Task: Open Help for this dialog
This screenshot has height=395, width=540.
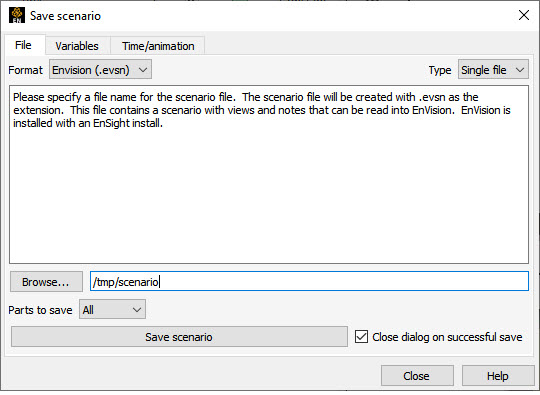Action: pos(498,375)
